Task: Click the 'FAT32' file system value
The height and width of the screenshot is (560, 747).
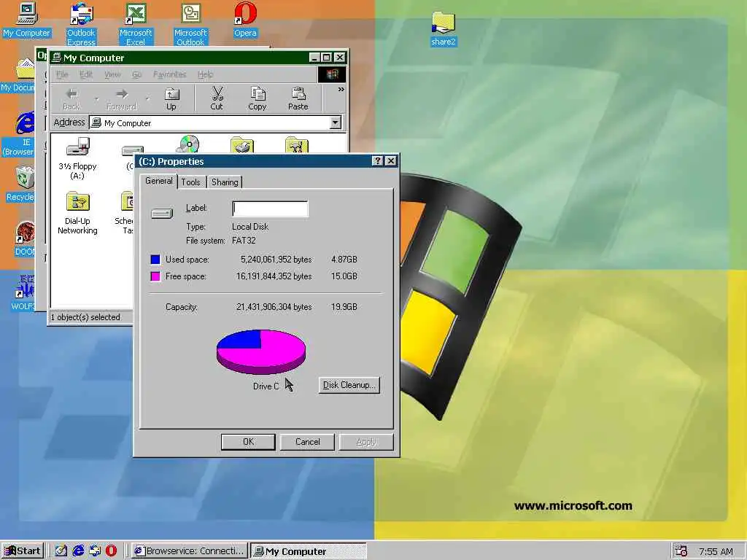Action: click(x=244, y=241)
